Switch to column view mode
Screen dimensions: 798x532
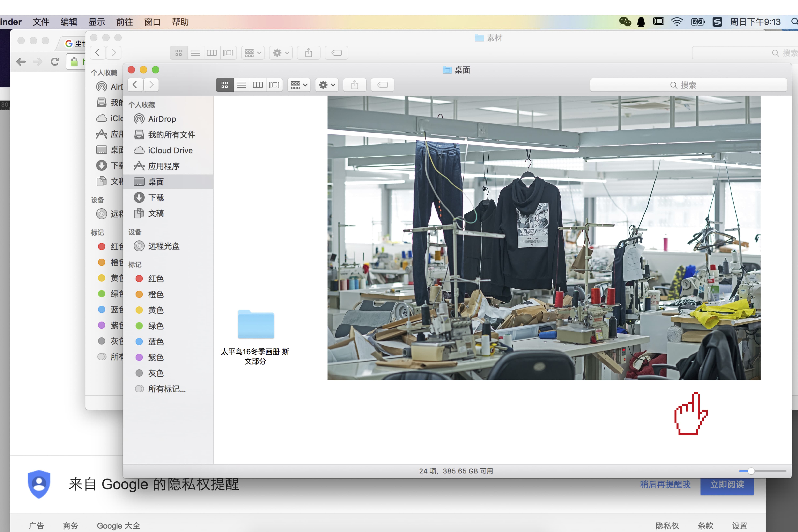pyautogui.click(x=258, y=85)
